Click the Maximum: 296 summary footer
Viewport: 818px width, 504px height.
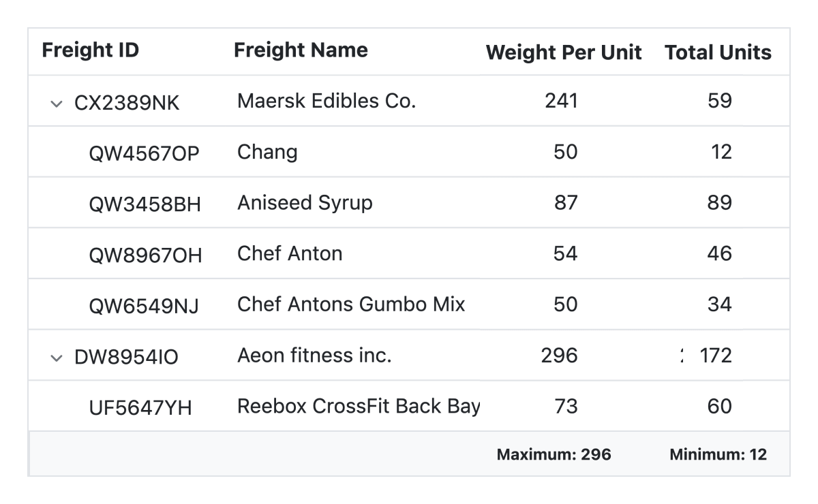point(554,454)
